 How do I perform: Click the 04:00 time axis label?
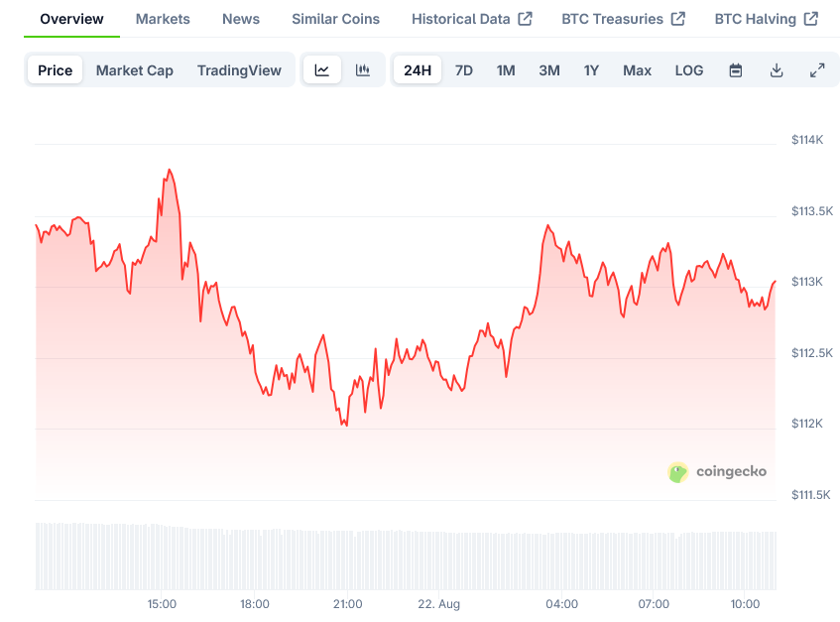click(562, 604)
